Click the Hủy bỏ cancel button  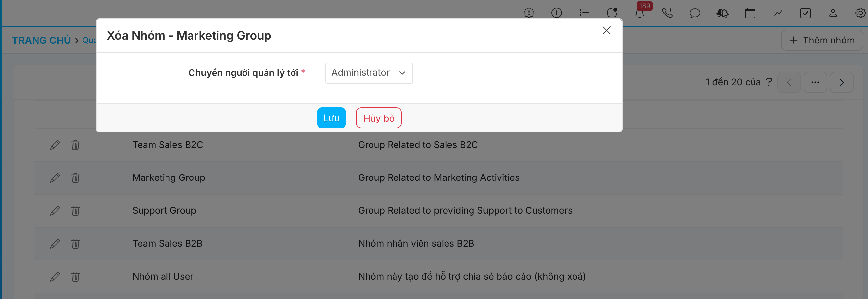point(378,118)
